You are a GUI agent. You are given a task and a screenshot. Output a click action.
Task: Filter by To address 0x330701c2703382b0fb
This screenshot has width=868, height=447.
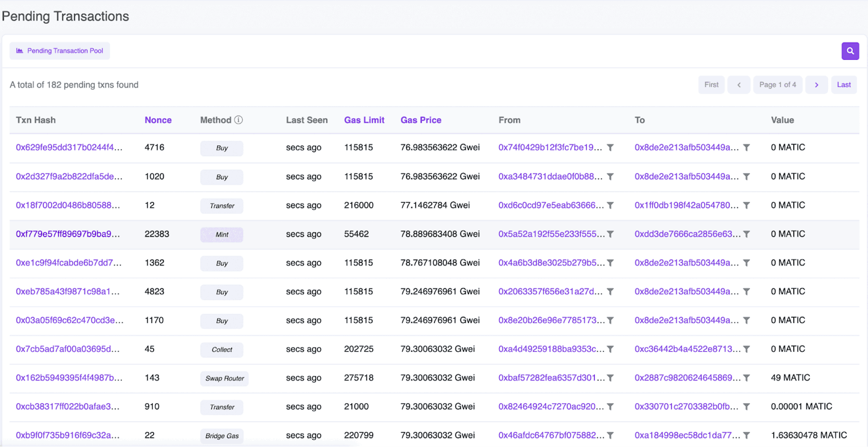[x=746, y=407]
